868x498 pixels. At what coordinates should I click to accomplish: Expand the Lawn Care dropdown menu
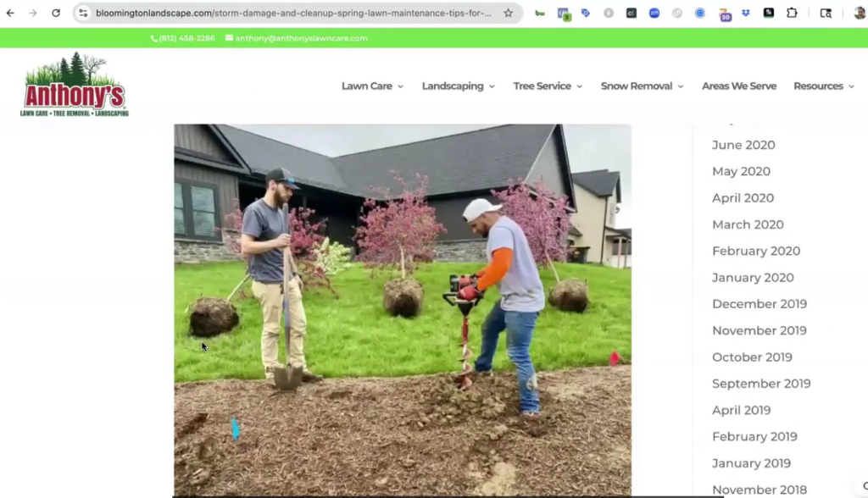point(372,86)
